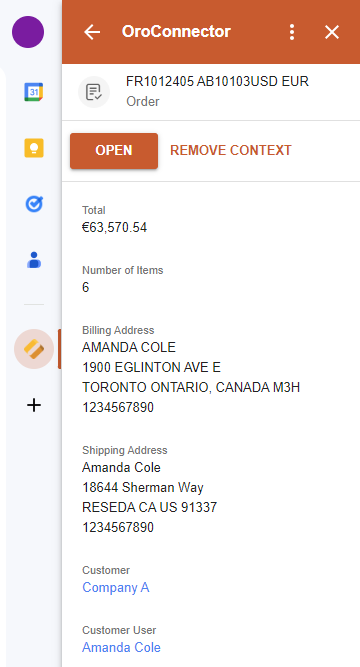Viewport: 360px width, 667px height.
Task: Select order title FR1012405 AB10103USD EUR
Action: point(217,81)
